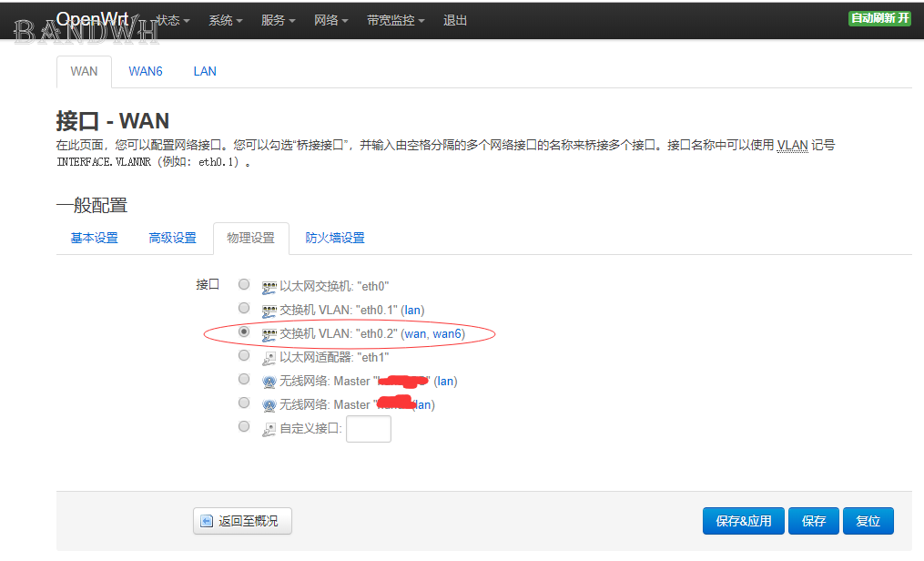
Task: Switch to the WAN interface tab
Action: pos(84,71)
